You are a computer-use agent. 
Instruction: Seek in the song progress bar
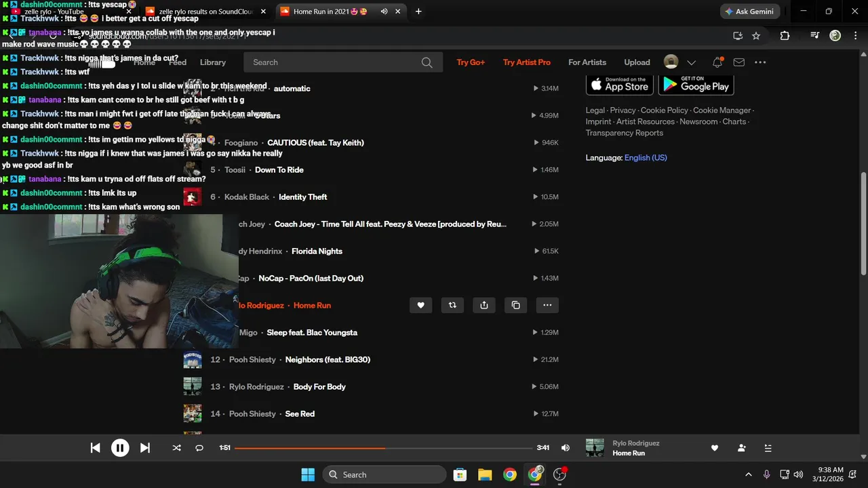[383, 448]
